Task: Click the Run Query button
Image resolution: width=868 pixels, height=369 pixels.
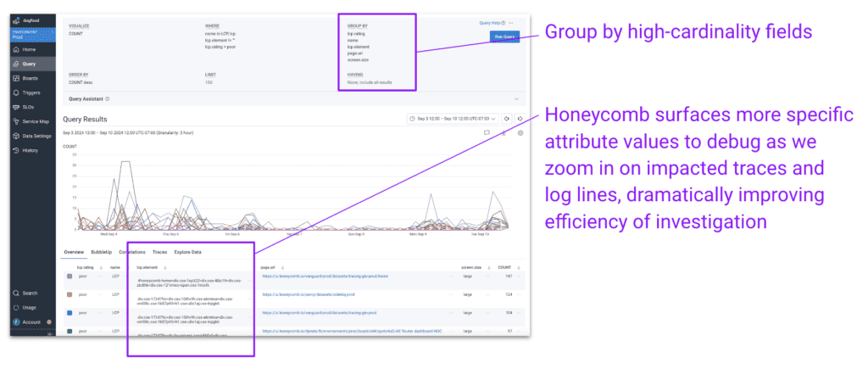Action: [504, 36]
